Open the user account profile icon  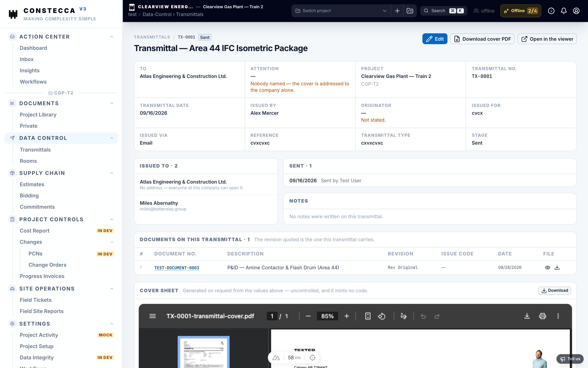click(x=576, y=11)
